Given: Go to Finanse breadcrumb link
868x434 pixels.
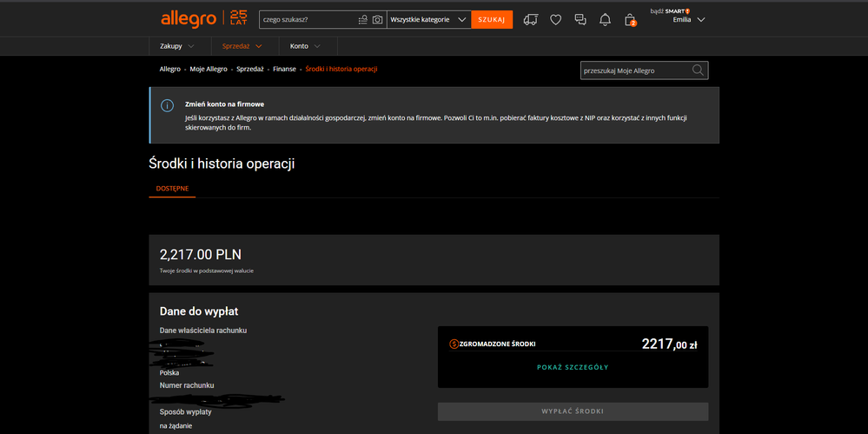Looking at the screenshot, I should (284, 70).
